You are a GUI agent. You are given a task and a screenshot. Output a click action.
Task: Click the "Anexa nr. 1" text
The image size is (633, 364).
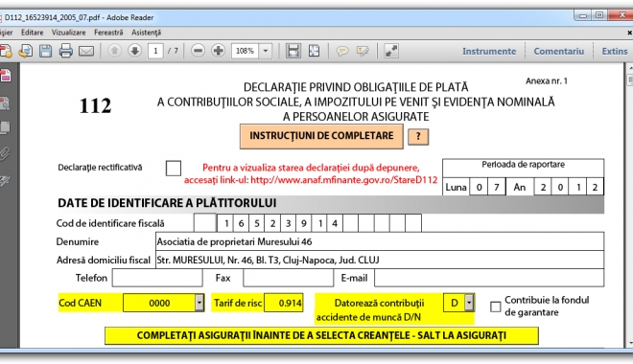click(547, 81)
